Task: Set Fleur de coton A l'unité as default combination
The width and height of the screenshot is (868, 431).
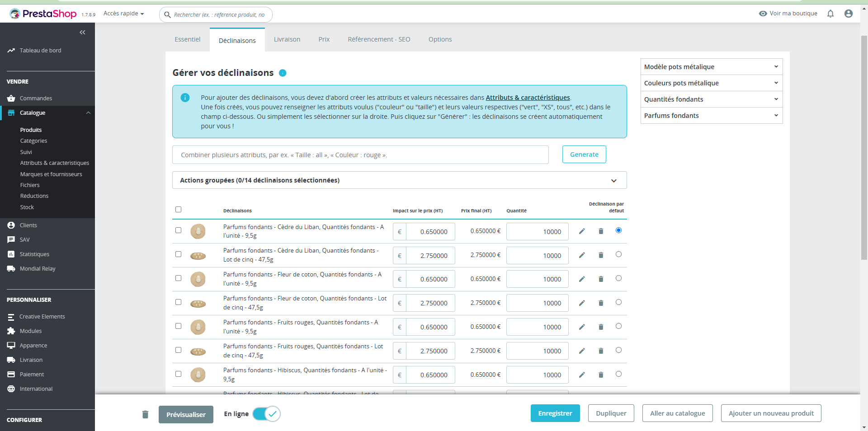Action: click(x=618, y=278)
